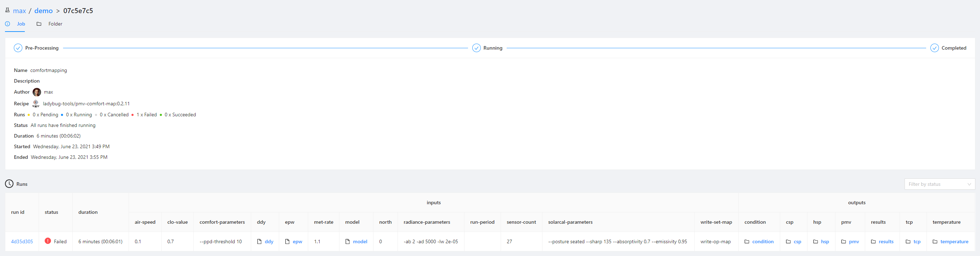Open the results output folder link
Viewport: 980px width, 256px height.
point(886,241)
